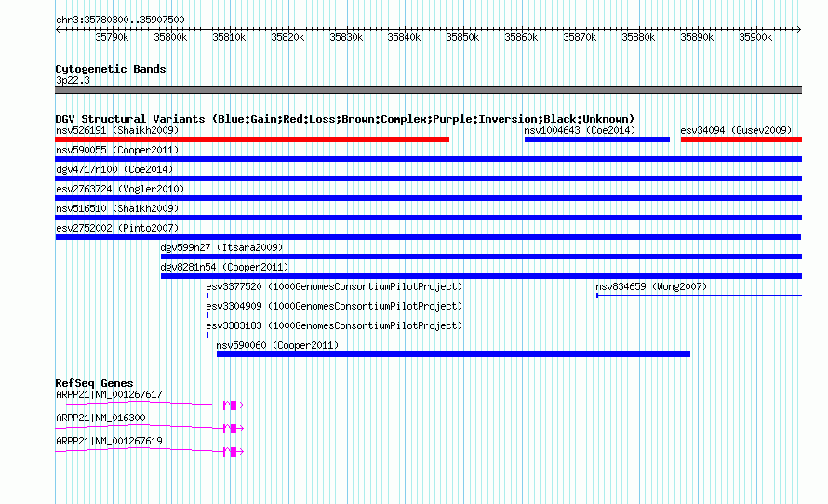Screen dimensions: 828x504
Task: Click the ARPP21|NM_016300 gene label
Action: pyautogui.click(x=100, y=418)
